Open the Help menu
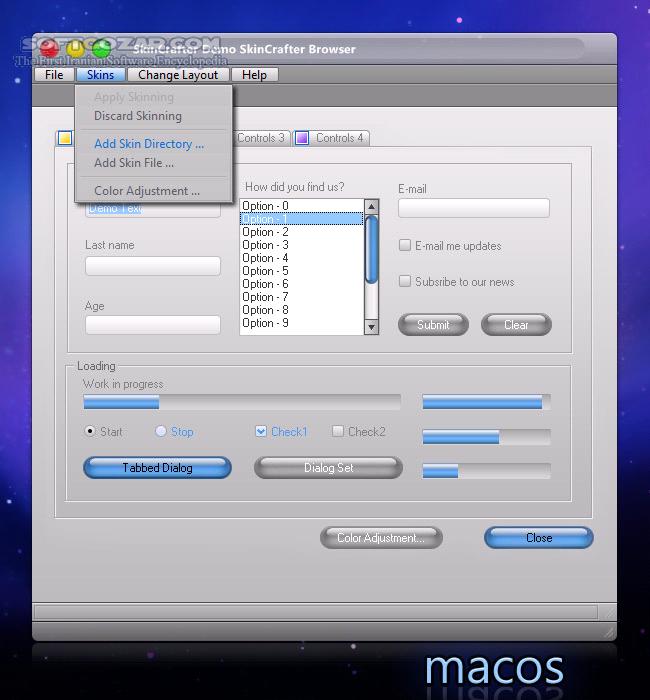The height and width of the screenshot is (700, 650). 254,75
